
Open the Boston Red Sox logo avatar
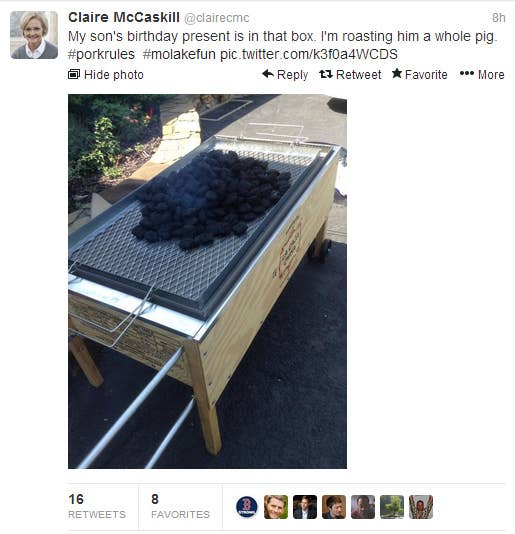coord(247,507)
